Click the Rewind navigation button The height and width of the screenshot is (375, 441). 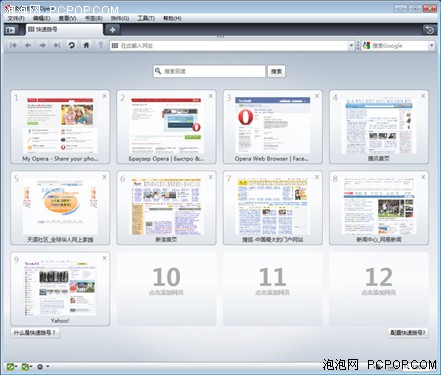(13, 45)
